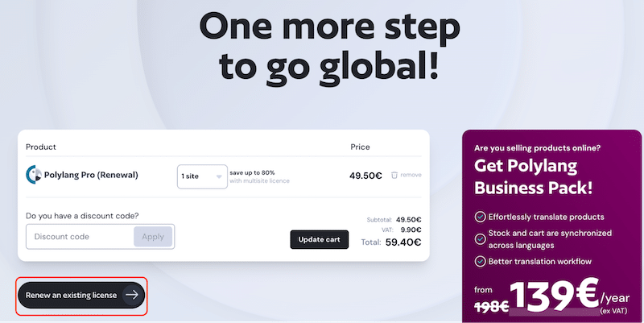Click the Get Polylang Business Pack heading
This screenshot has width=644, height=323.
534,176
